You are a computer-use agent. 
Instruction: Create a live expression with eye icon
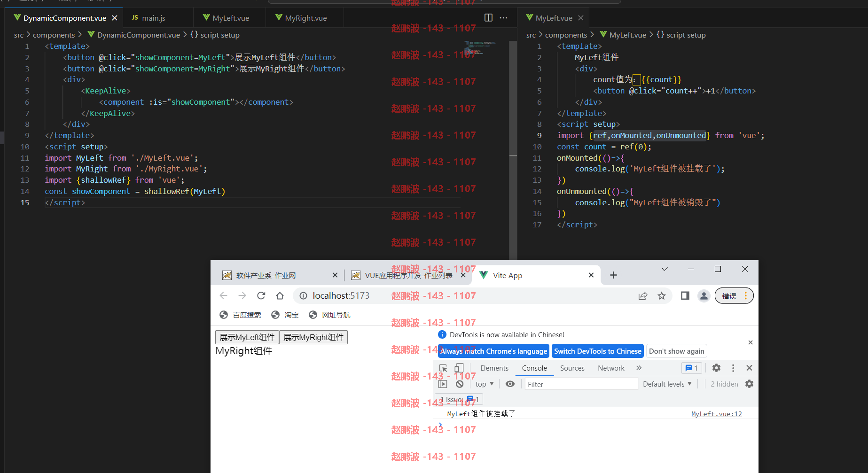pos(510,384)
